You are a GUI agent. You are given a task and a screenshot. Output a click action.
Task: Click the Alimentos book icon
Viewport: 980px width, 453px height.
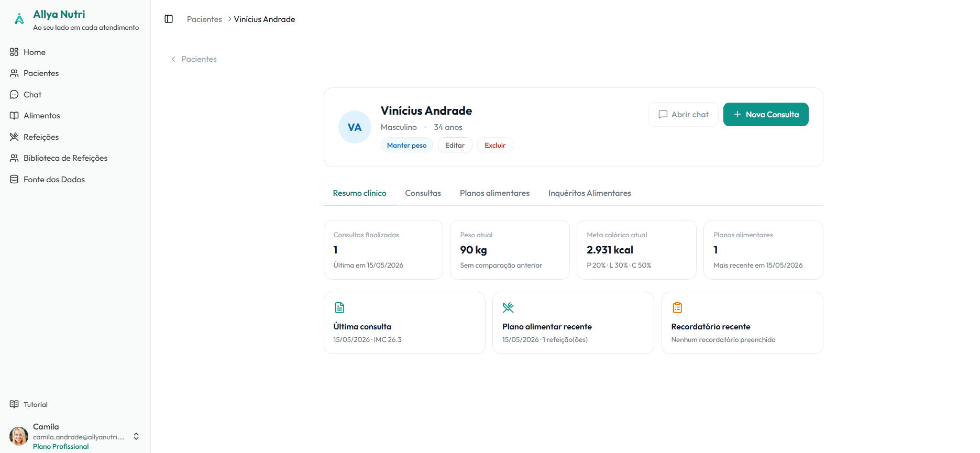pos(14,116)
